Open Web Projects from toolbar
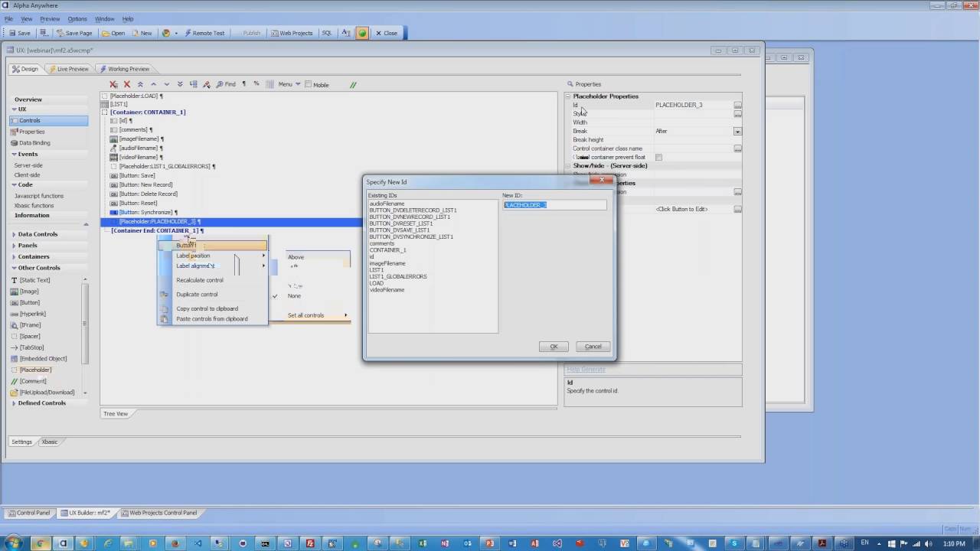The width and height of the screenshot is (980, 551). tap(292, 33)
